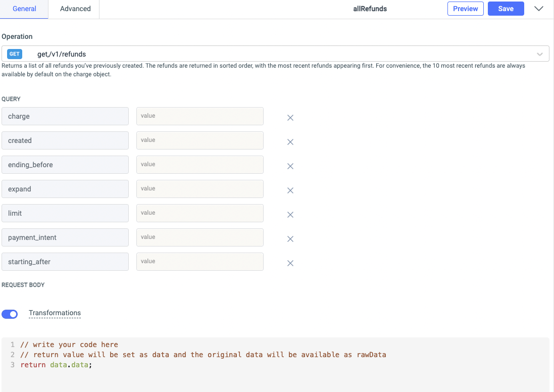
Task: Switch to the Advanced tab
Action: [75, 9]
